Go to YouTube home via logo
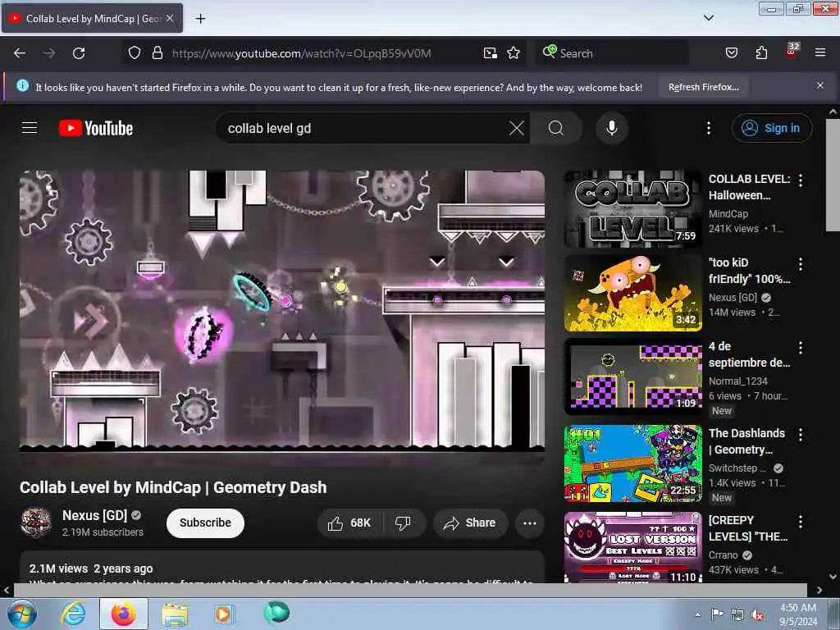Viewport: 840px width, 630px height. (96, 128)
